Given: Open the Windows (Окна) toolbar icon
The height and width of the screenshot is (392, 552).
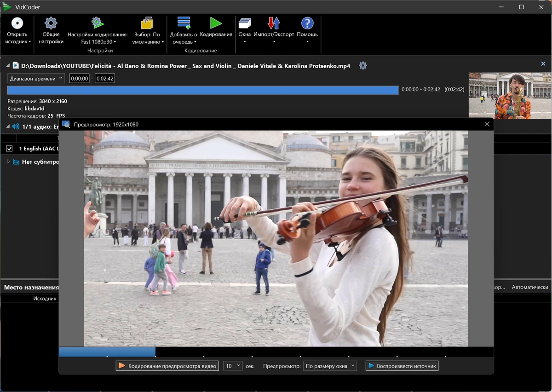Looking at the screenshot, I should point(245,23).
